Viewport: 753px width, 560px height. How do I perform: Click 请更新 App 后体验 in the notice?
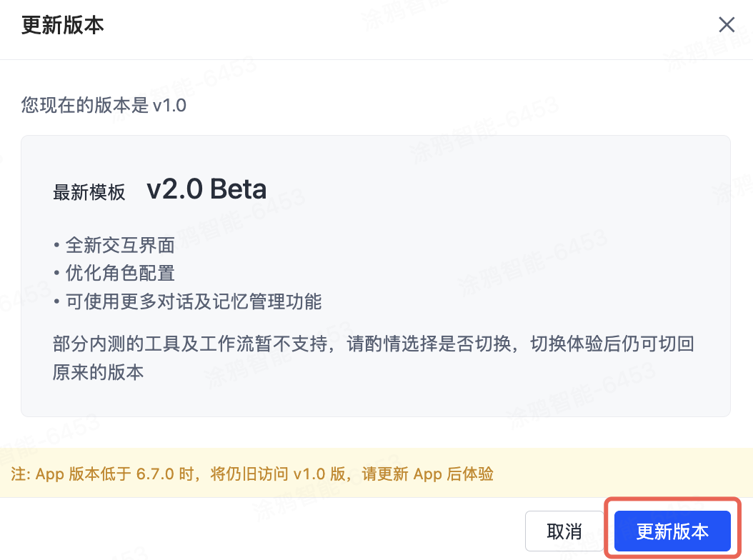click(428, 474)
